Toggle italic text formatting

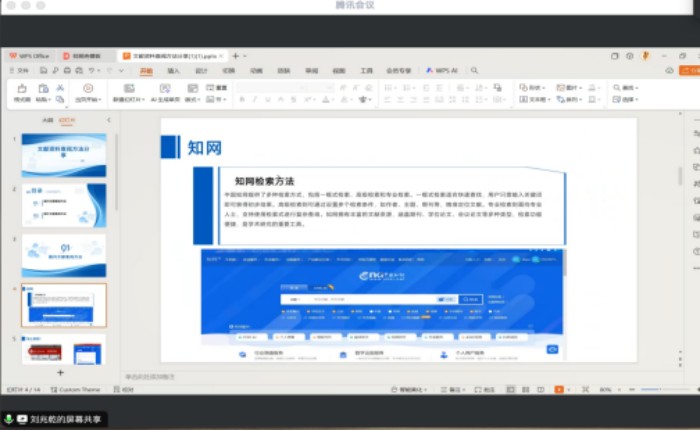[x=255, y=100]
